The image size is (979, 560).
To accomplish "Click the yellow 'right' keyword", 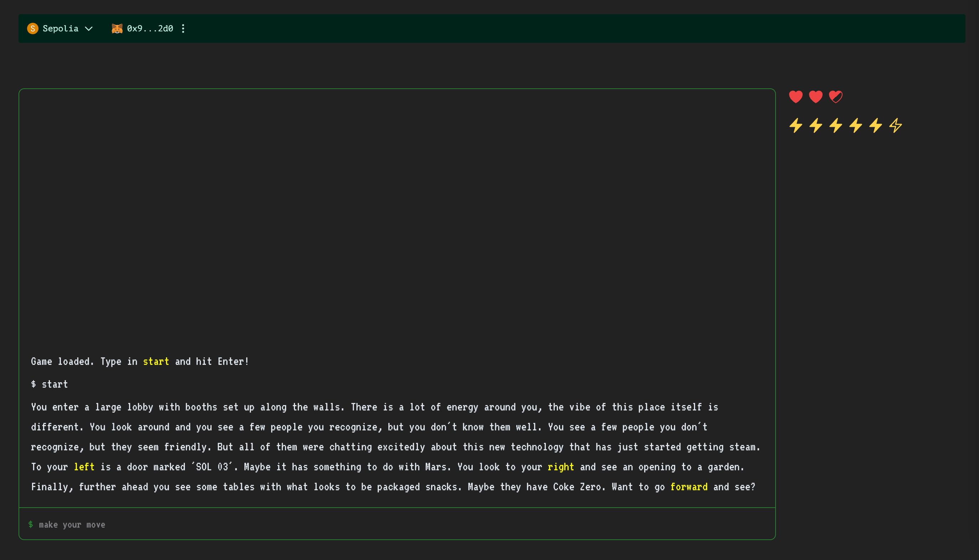I will point(561,467).
